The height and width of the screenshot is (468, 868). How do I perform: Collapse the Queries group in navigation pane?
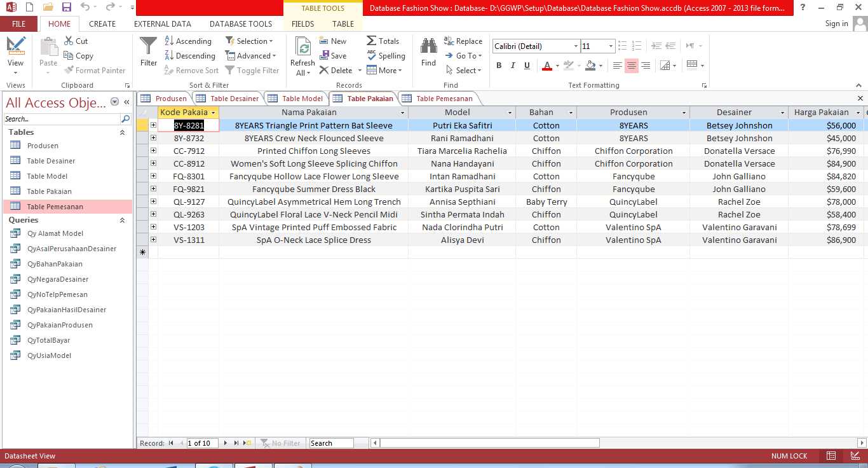(x=123, y=220)
